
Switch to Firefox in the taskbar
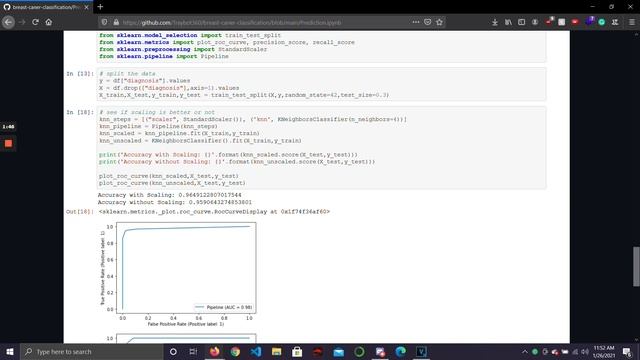[x=214, y=352]
